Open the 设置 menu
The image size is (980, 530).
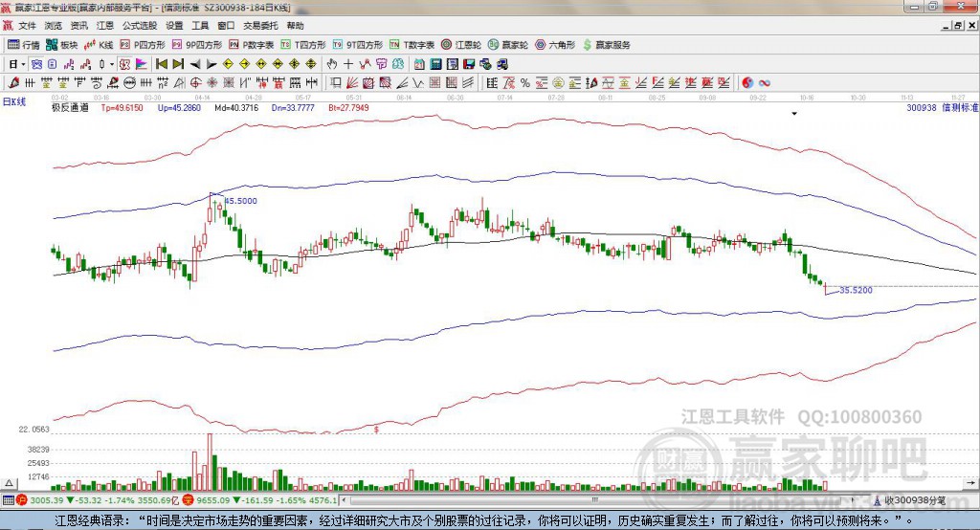tap(174, 26)
